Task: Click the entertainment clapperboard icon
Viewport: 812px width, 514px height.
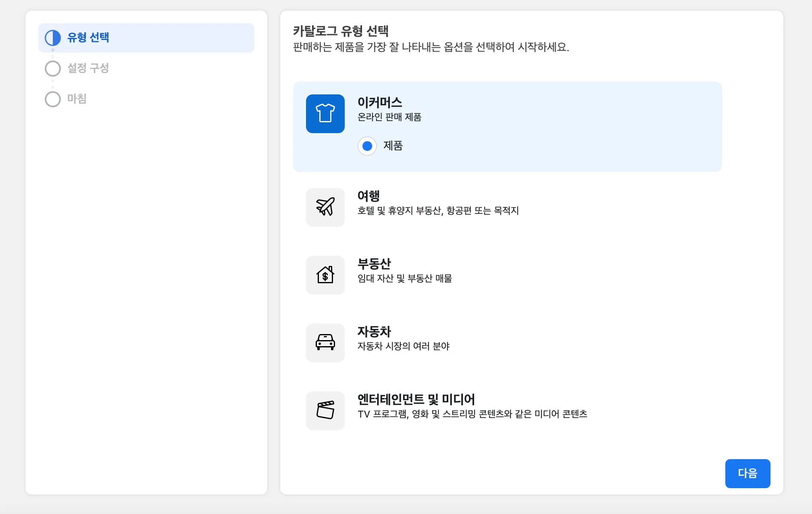Action: click(x=325, y=410)
